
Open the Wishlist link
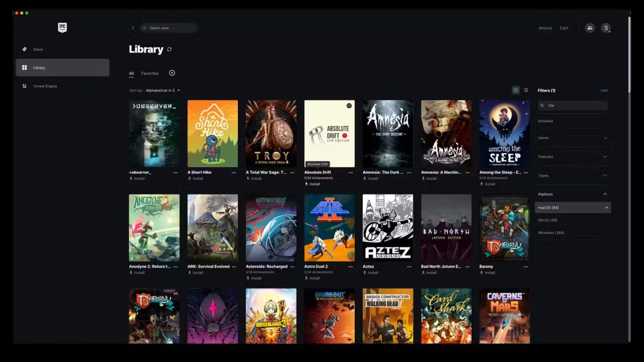click(x=545, y=28)
